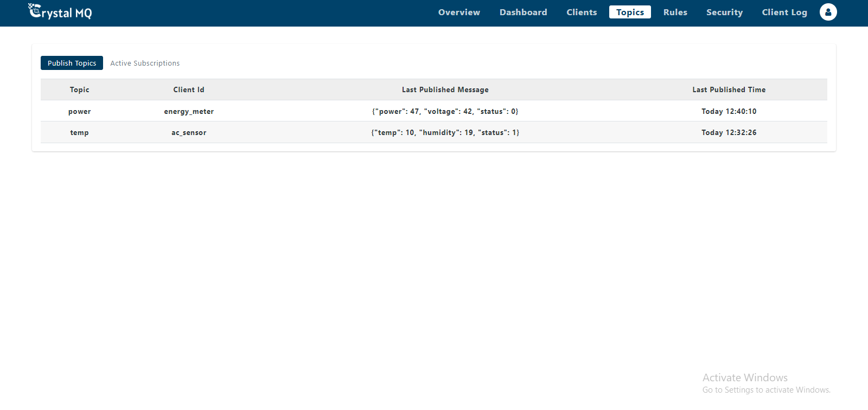Click Last Published Message column header
The height and width of the screenshot is (410, 868).
[x=445, y=89]
